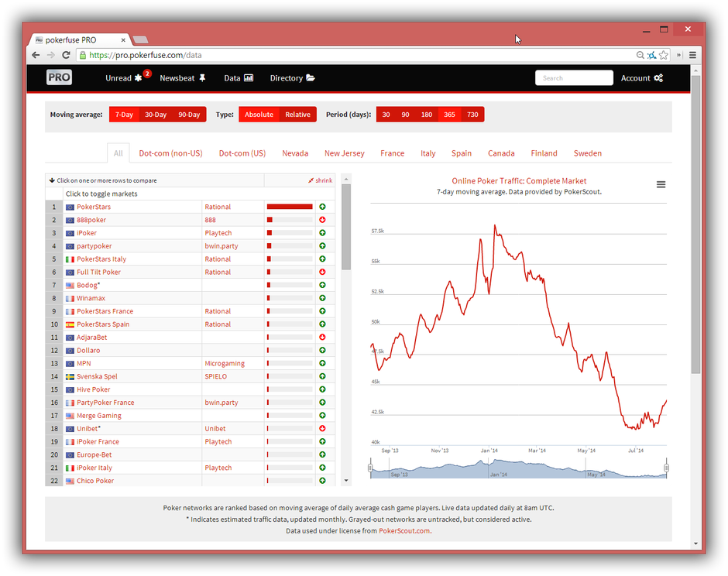Click the green trend arrow for PokerStars

(x=322, y=207)
